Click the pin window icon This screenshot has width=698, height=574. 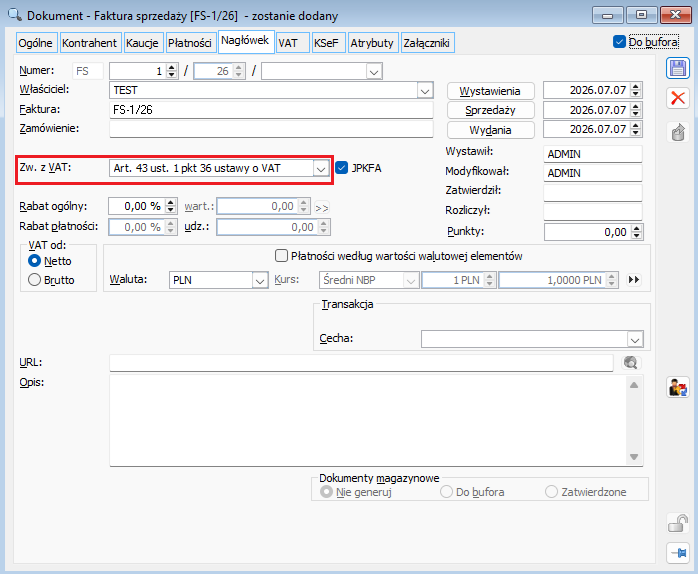click(678, 553)
